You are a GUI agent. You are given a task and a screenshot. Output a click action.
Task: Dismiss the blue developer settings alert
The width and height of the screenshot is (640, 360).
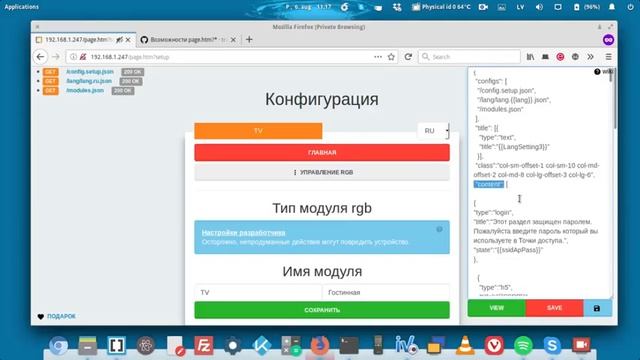pos(439,229)
